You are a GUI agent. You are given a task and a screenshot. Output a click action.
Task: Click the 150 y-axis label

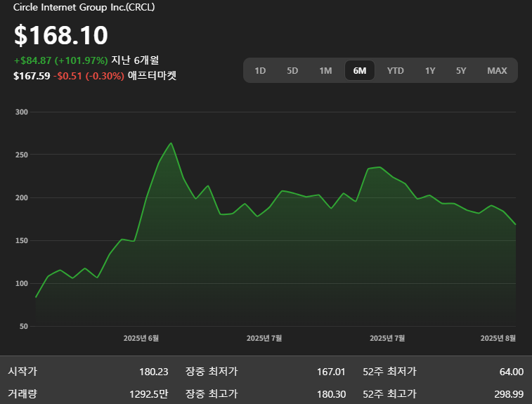point(22,240)
